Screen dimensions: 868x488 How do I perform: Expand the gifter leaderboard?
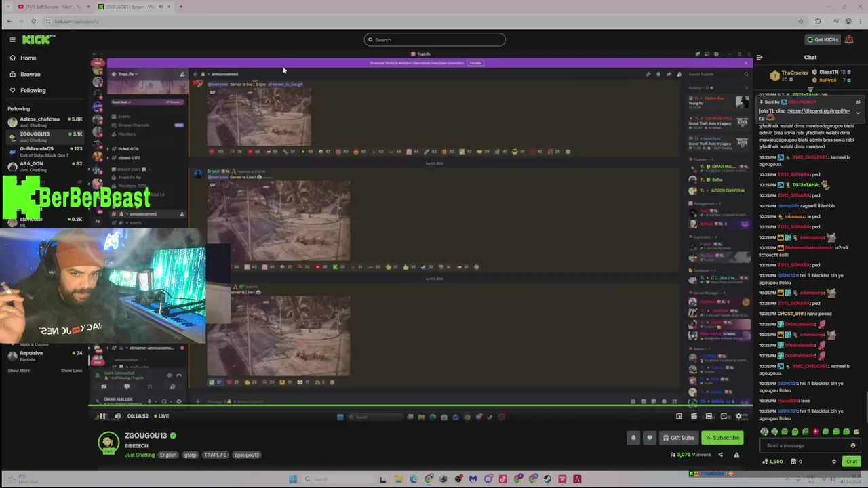click(810, 91)
